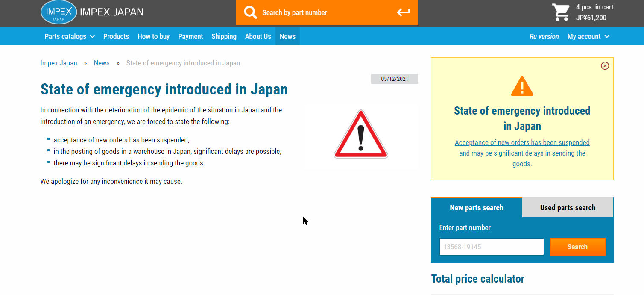Screen dimensions: 644x295
Task: Switch to Ru version
Action: (544, 36)
